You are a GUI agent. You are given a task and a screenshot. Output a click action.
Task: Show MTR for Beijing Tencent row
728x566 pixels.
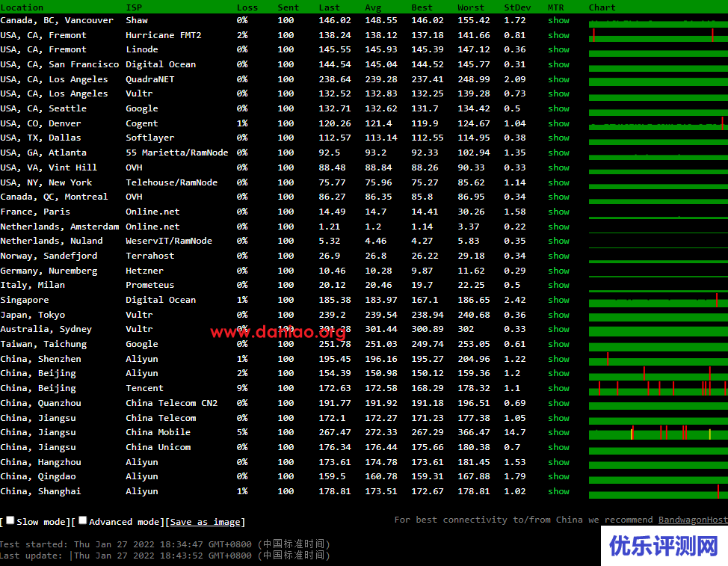pos(558,388)
